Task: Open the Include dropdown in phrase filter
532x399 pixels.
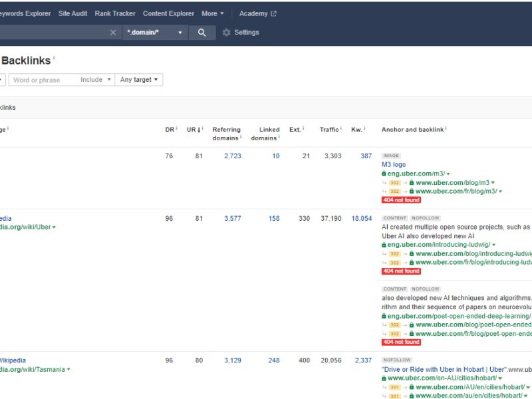Action: (x=95, y=80)
